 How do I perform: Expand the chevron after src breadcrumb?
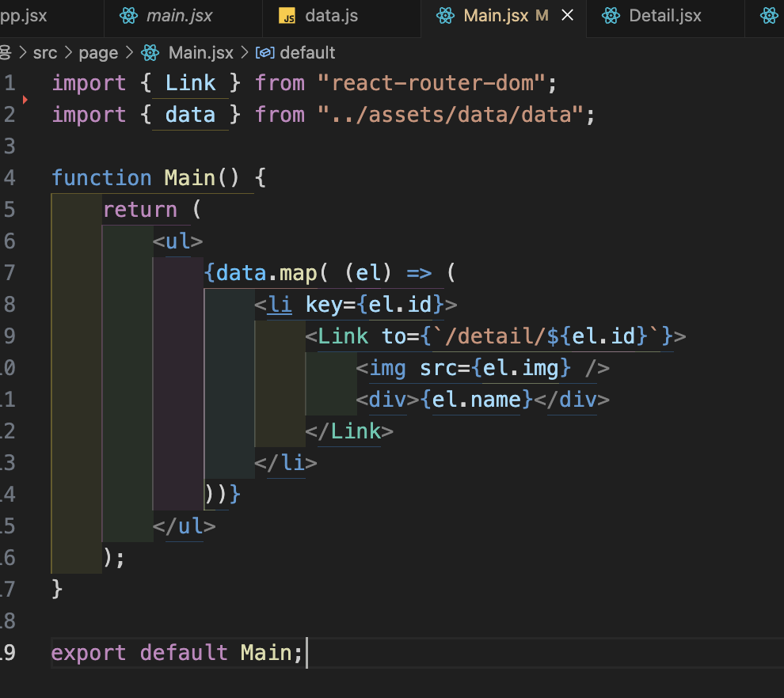(x=68, y=52)
